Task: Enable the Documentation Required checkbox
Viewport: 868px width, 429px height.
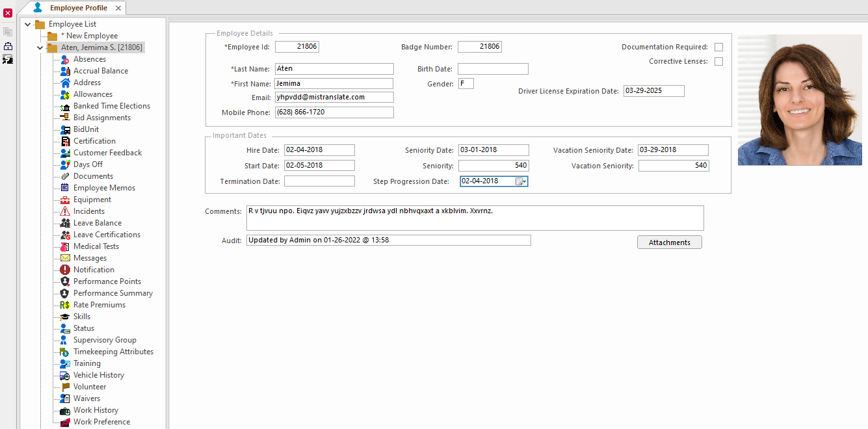Action: [718, 47]
